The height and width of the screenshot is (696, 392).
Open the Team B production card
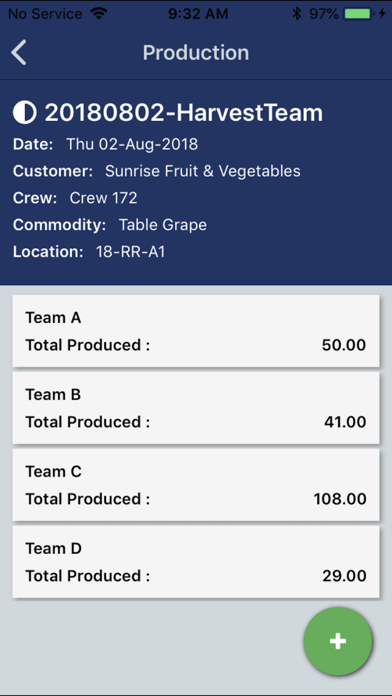pyautogui.click(x=196, y=408)
